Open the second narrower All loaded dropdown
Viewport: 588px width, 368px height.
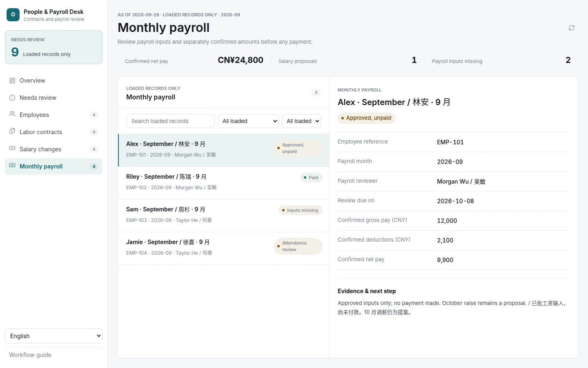(302, 121)
